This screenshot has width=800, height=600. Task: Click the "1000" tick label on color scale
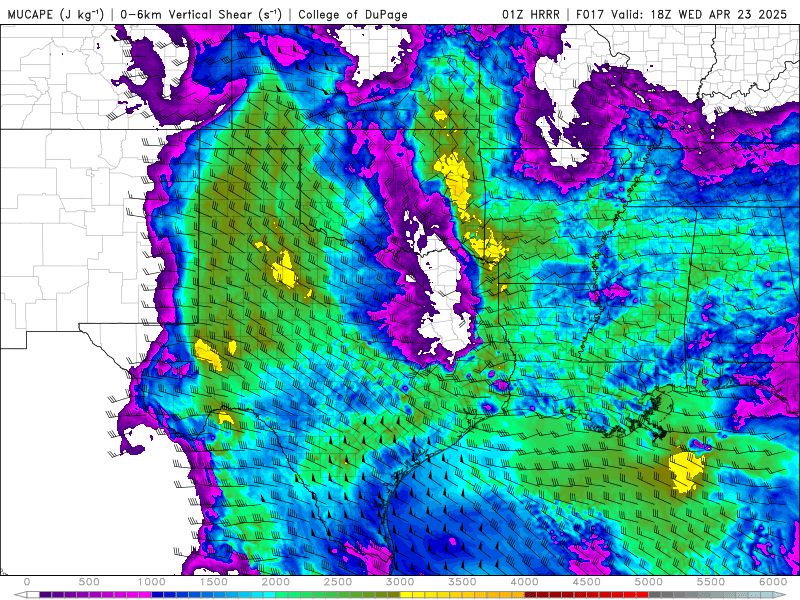tap(152, 582)
